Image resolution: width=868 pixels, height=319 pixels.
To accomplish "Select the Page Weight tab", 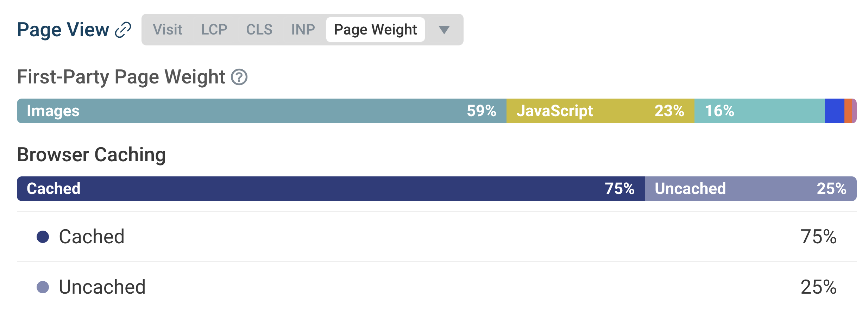I will [375, 30].
